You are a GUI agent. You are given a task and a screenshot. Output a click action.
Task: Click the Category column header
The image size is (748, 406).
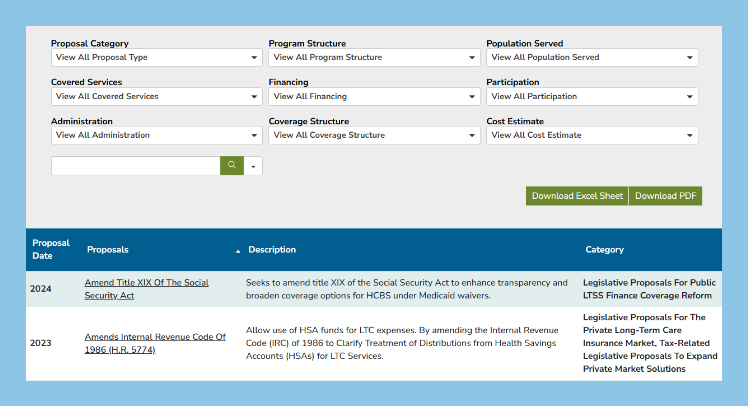(x=604, y=250)
